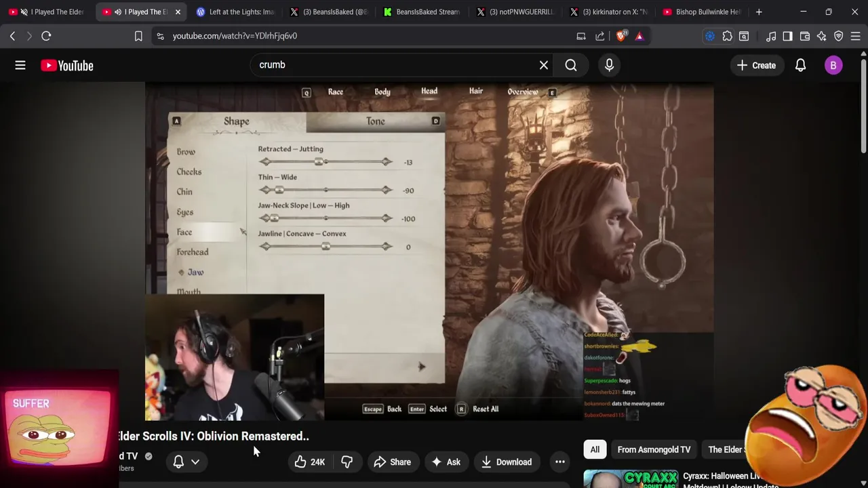Dislike the video

coord(347,462)
